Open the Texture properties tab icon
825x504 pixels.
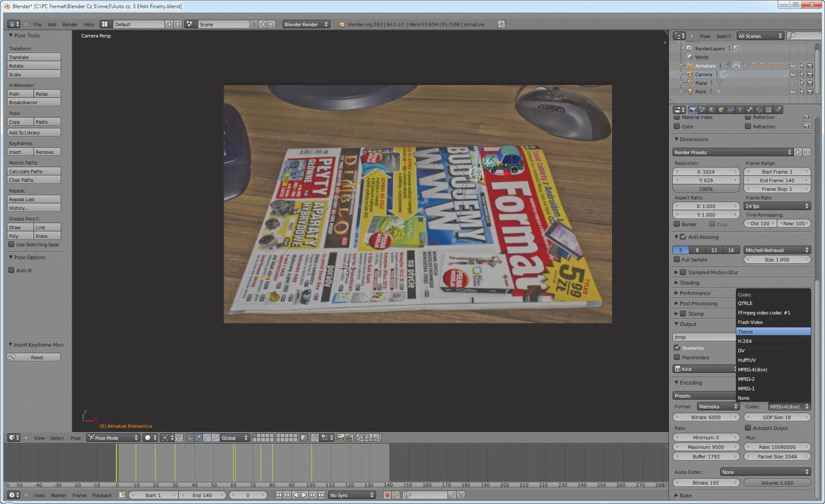768,110
